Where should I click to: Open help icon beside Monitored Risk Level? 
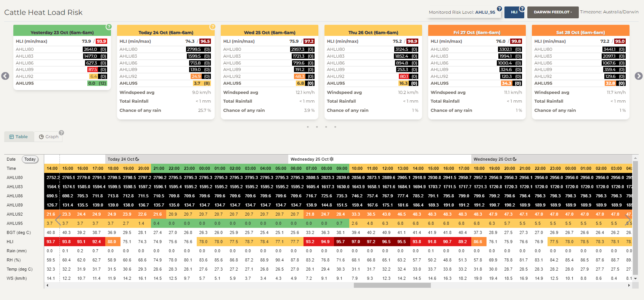[499, 9]
